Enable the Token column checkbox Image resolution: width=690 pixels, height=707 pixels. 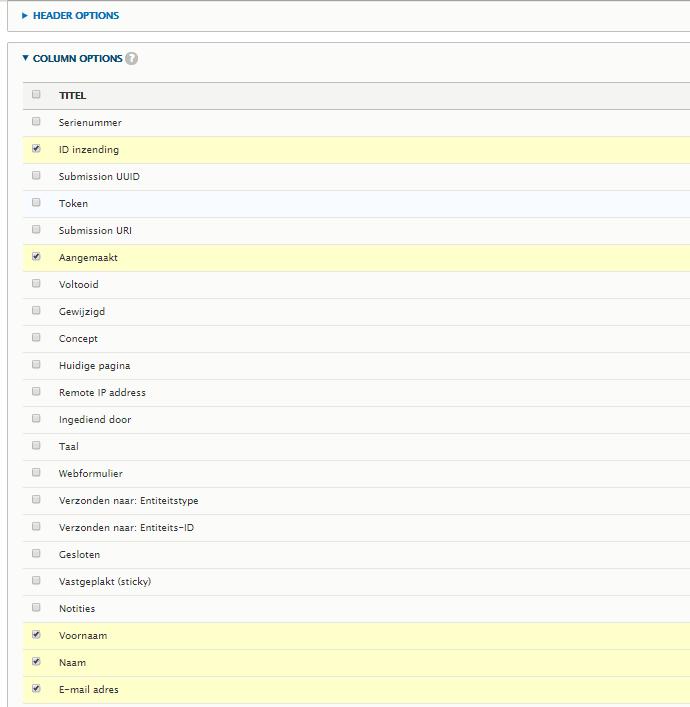[x=37, y=203]
